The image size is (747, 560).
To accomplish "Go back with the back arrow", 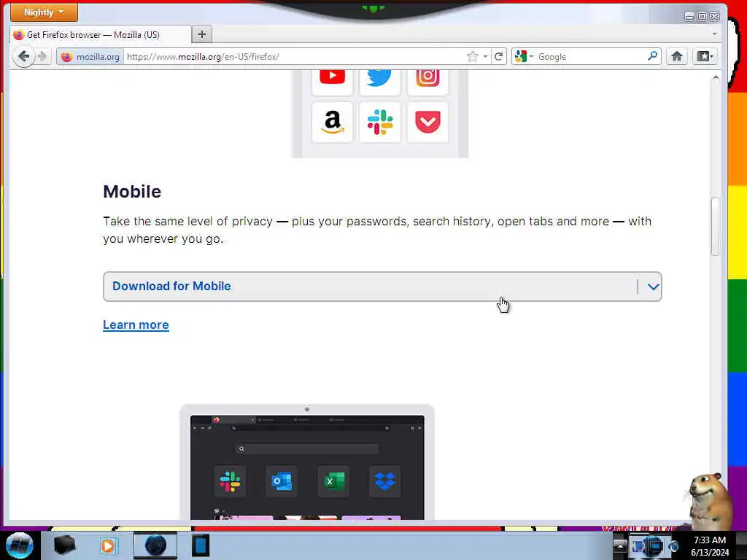I will 23,57.
